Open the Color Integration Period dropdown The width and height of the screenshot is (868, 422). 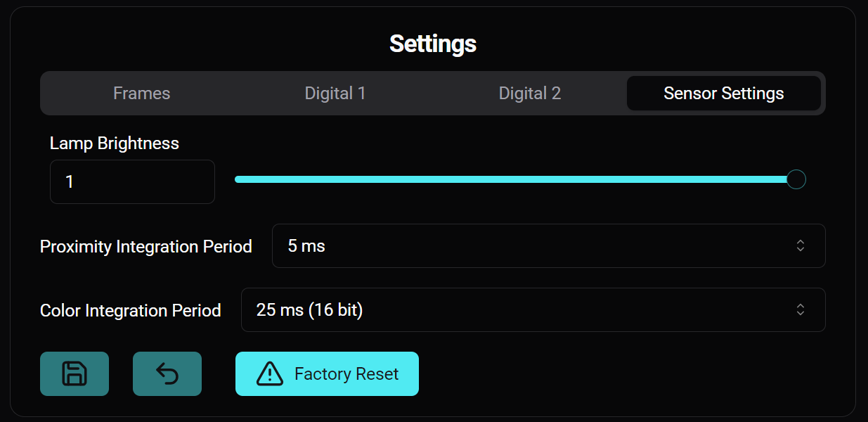[533, 309]
